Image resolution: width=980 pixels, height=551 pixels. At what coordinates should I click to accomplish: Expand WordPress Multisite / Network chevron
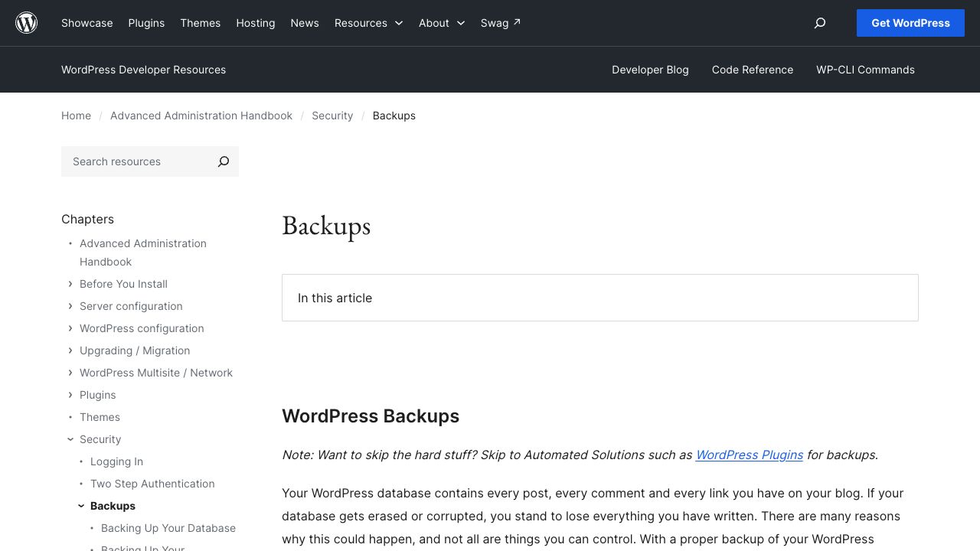pyautogui.click(x=70, y=373)
